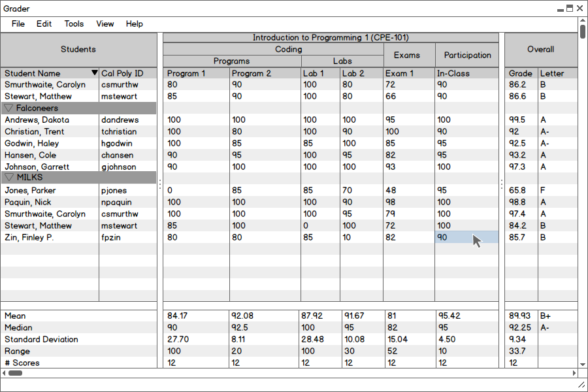Select the Lab 1 column header
Image resolution: width=588 pixels, height=392 pixels.
click(320, 73)
